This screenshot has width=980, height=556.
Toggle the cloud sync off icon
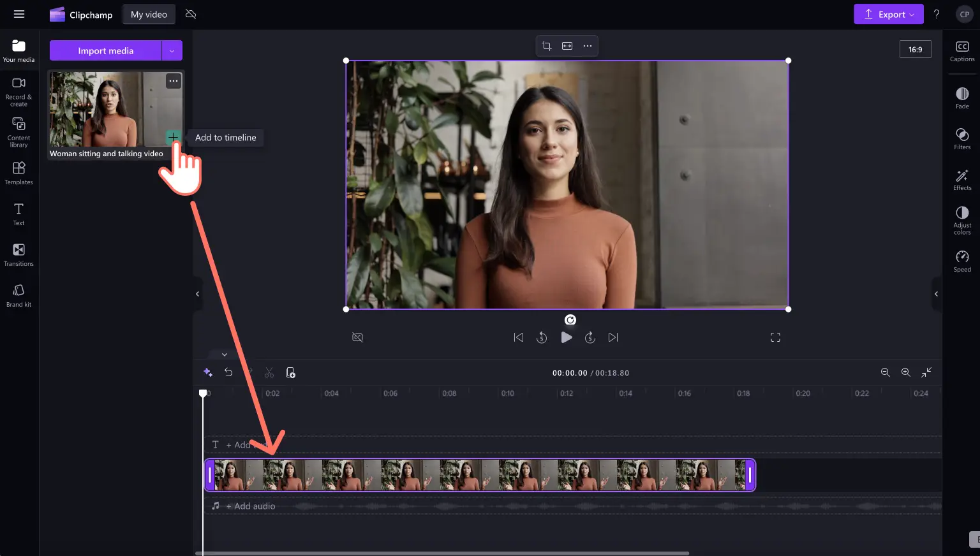[x=190, y=14]
